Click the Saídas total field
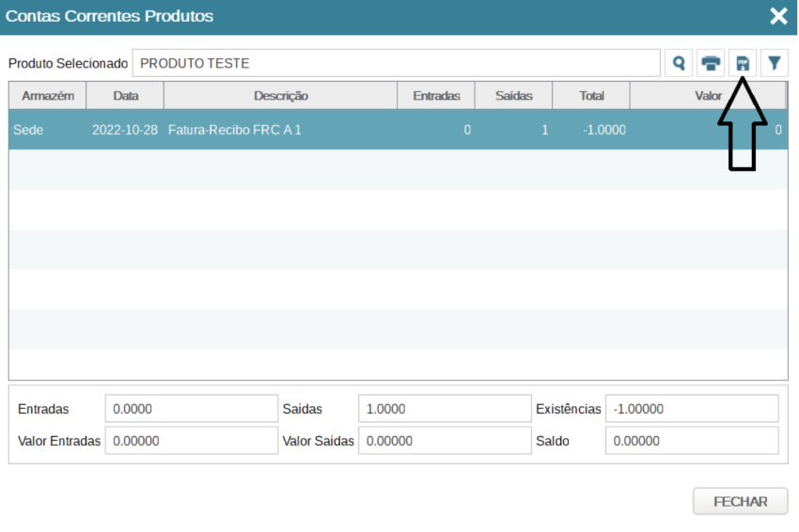The image size is (799, 532). [445, 409]
